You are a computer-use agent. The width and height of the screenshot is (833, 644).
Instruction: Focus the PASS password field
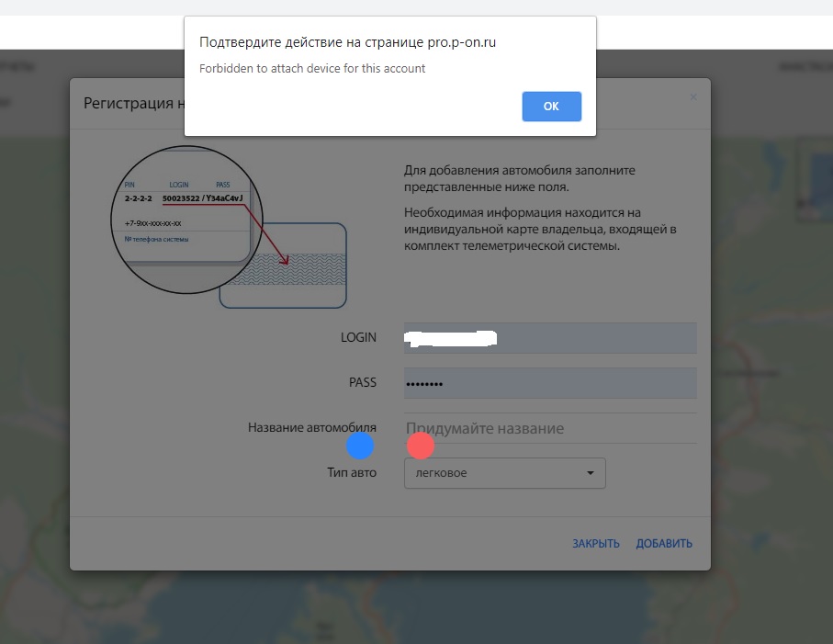coord(549,383)
